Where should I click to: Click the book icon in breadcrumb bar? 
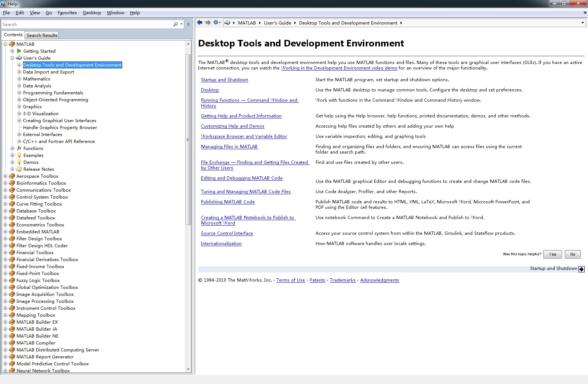pos(227,23)
